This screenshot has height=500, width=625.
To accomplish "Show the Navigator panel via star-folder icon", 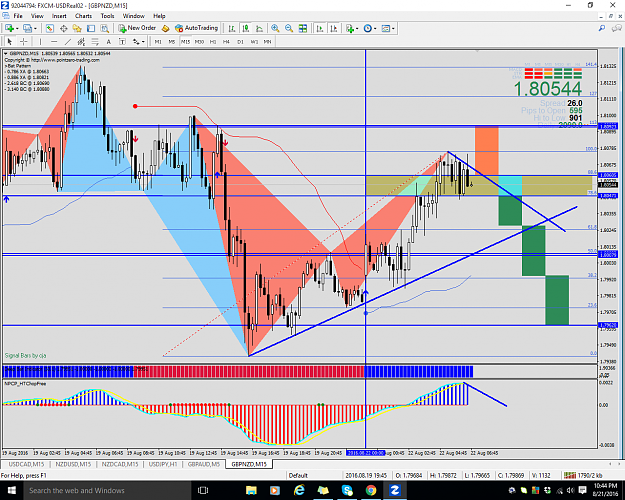I will [77, 28].
